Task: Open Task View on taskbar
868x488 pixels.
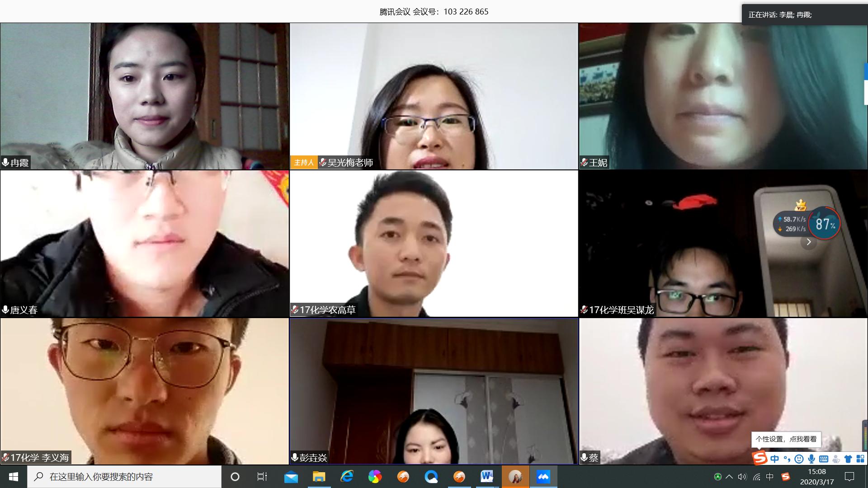Action: (262, 477)
